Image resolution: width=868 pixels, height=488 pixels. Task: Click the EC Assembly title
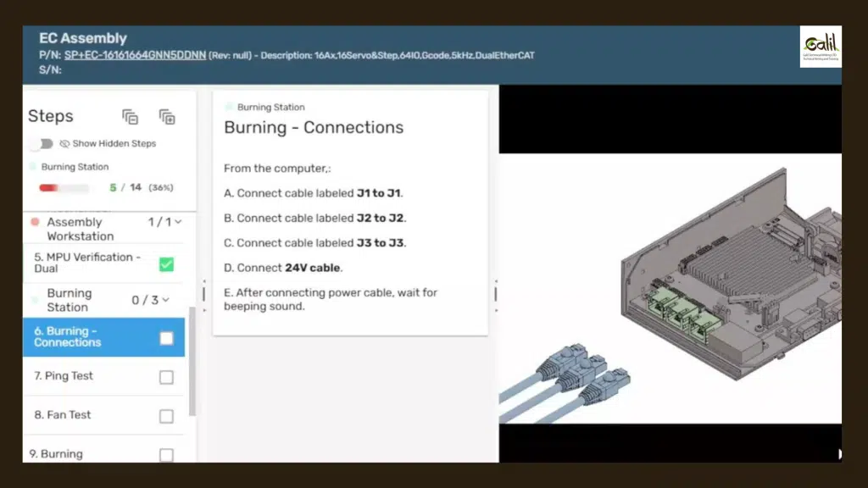click(83, 38)
